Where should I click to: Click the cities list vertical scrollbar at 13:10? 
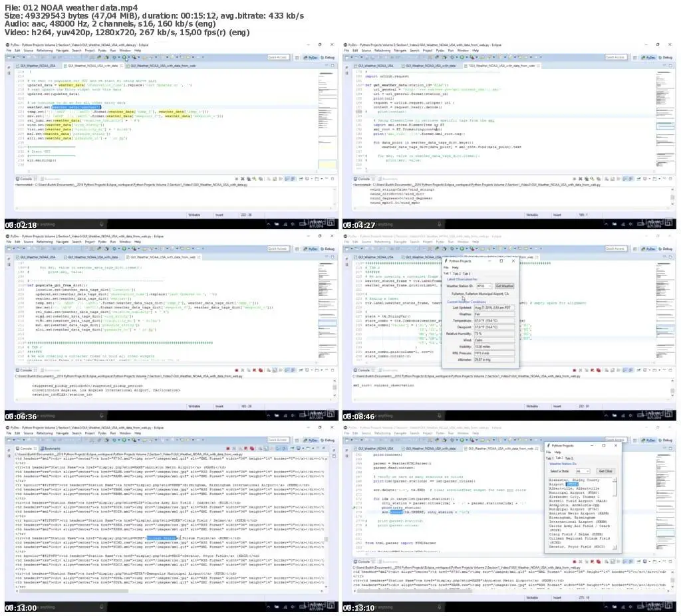tap(615, 514)
